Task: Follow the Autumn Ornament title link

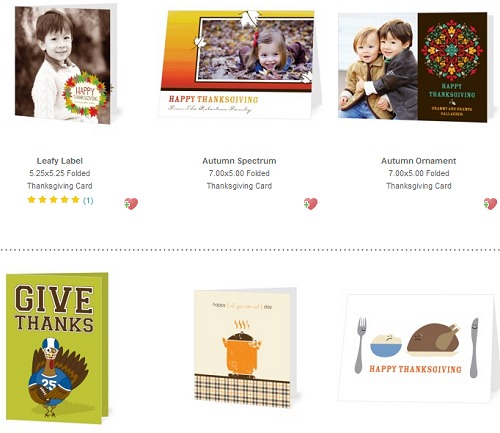Action: pyautogui.click(x=419, y=161)
